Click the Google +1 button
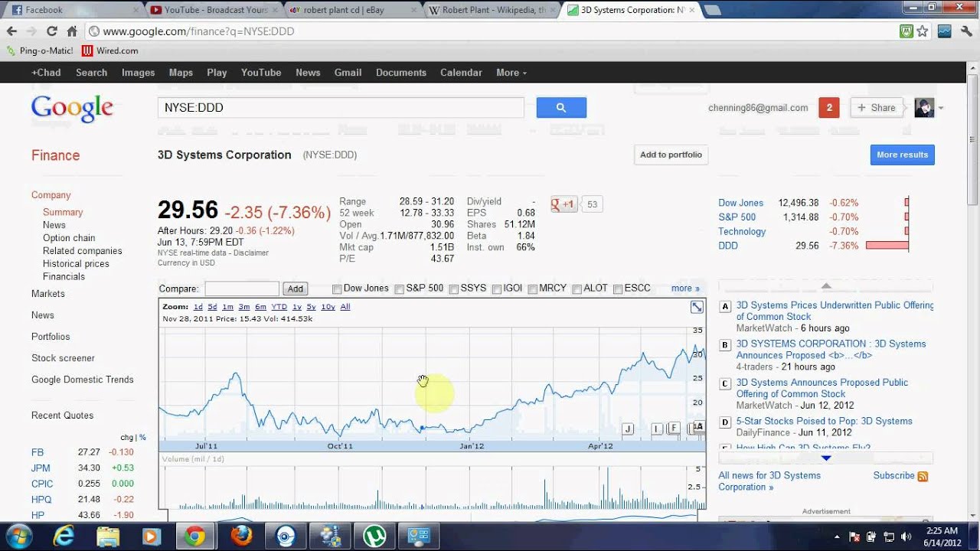 [563, 204]
